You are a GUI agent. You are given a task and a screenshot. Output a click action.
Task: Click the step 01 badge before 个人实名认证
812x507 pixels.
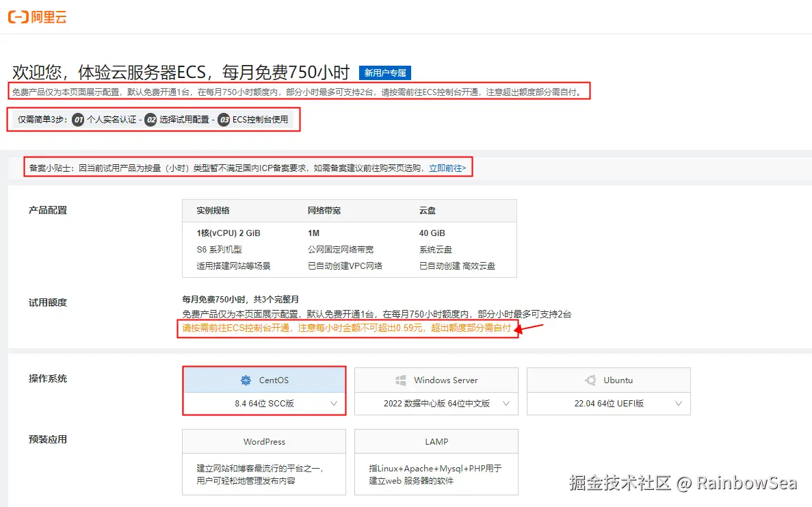(78, 120)
